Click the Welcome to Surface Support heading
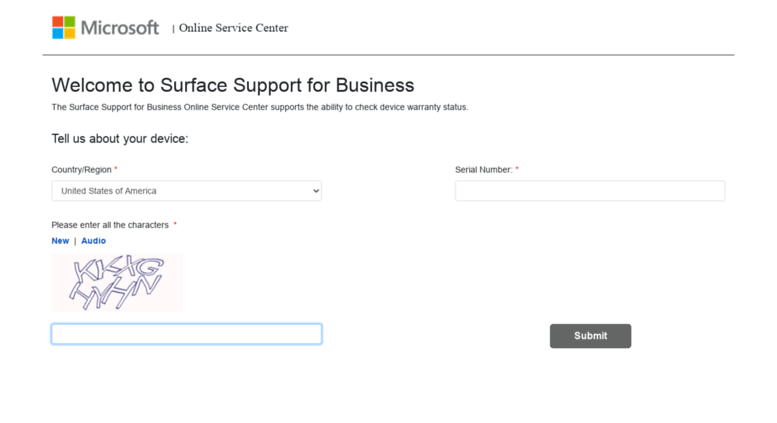Screen dimensions: 777x423 pos(233,85)
